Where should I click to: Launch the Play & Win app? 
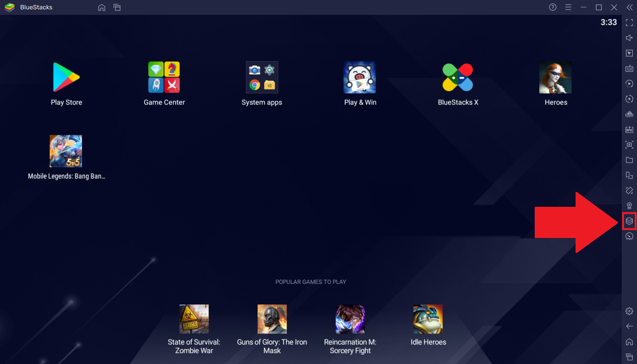pos(360,77)
